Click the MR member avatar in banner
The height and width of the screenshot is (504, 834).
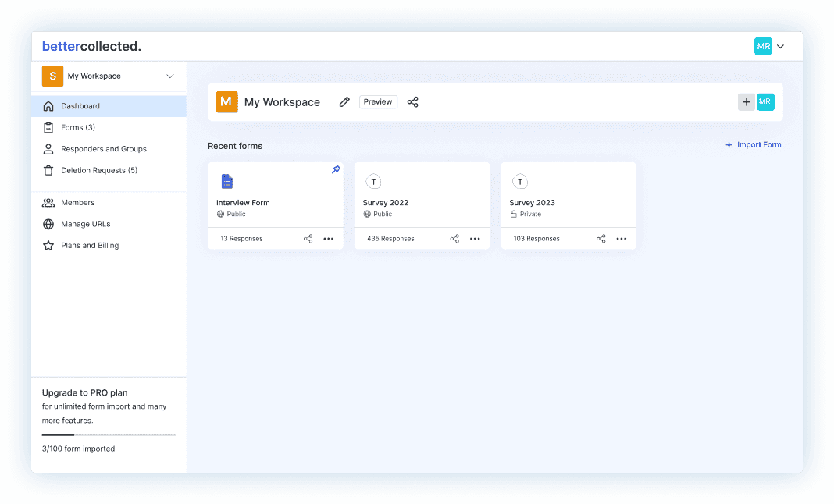pyautogui.click(x=765, y=102)
